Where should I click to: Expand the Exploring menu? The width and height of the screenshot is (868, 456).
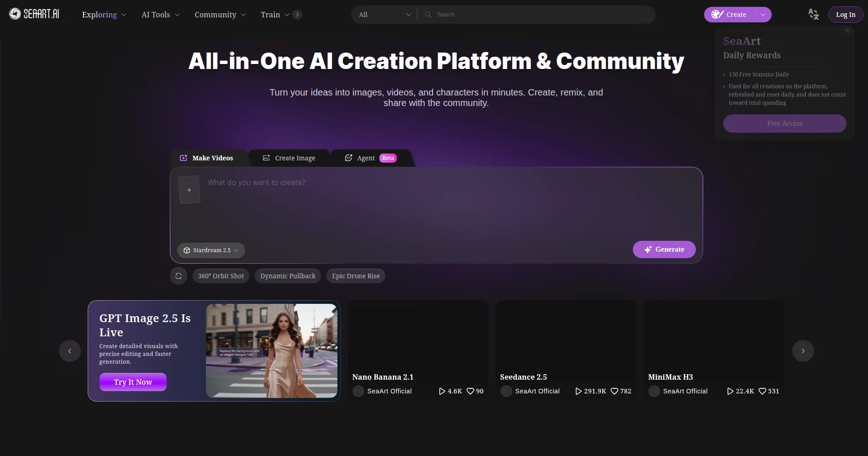click(x=104, y=15)
